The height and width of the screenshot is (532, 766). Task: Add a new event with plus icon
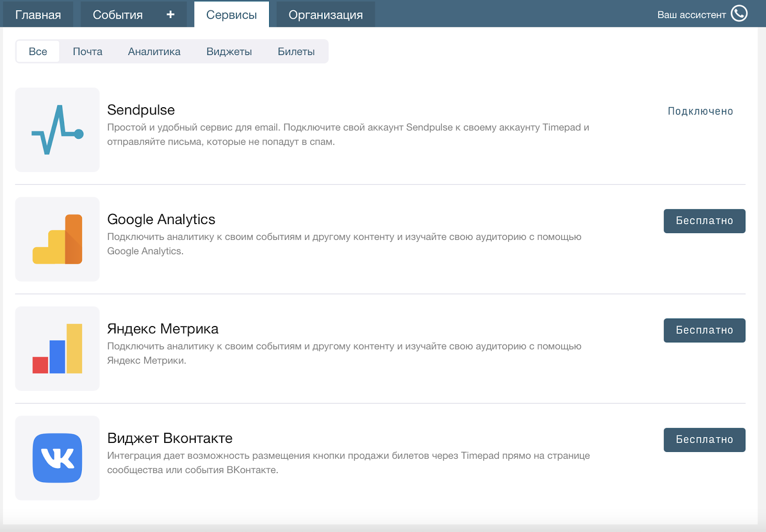coord(170,14)
